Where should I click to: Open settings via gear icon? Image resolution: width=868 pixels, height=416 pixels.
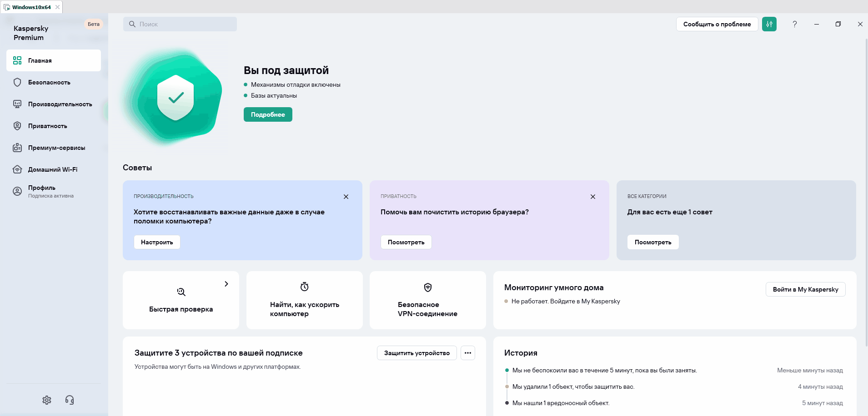click(47, 400)
